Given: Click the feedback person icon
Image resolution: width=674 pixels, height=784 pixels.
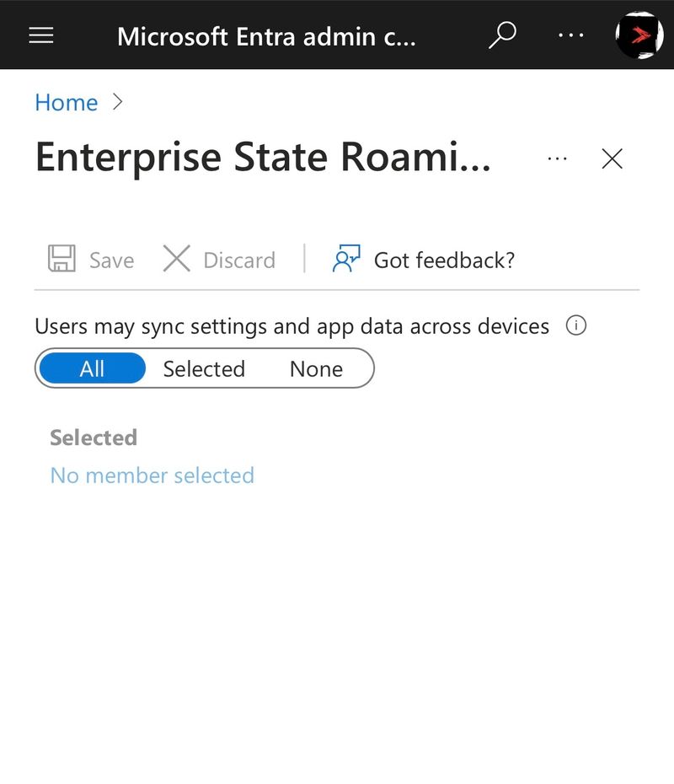Looking at the screenshot, I should point(345,259).
